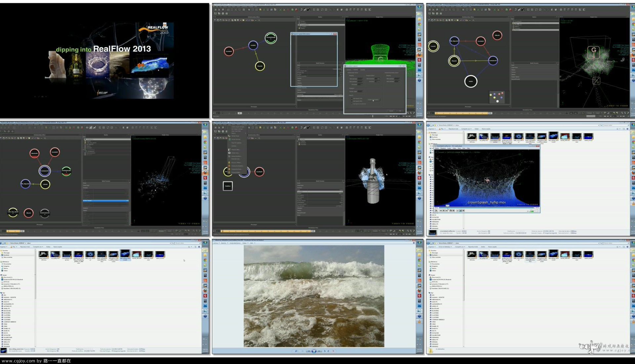Click Reproducir todo in bottom-left Explorer

tap(25, 247)
